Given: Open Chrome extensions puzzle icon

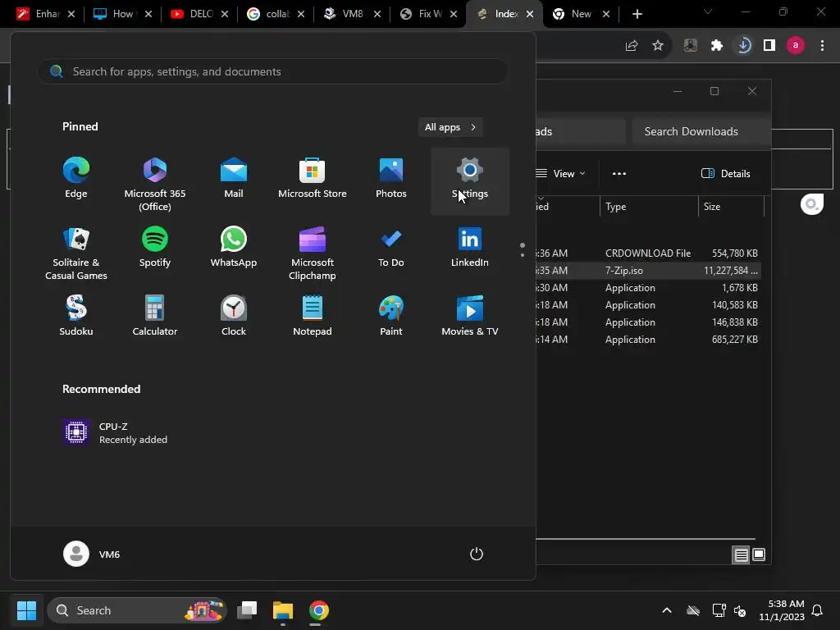Looking at the screenshot, I should [717, 46].
